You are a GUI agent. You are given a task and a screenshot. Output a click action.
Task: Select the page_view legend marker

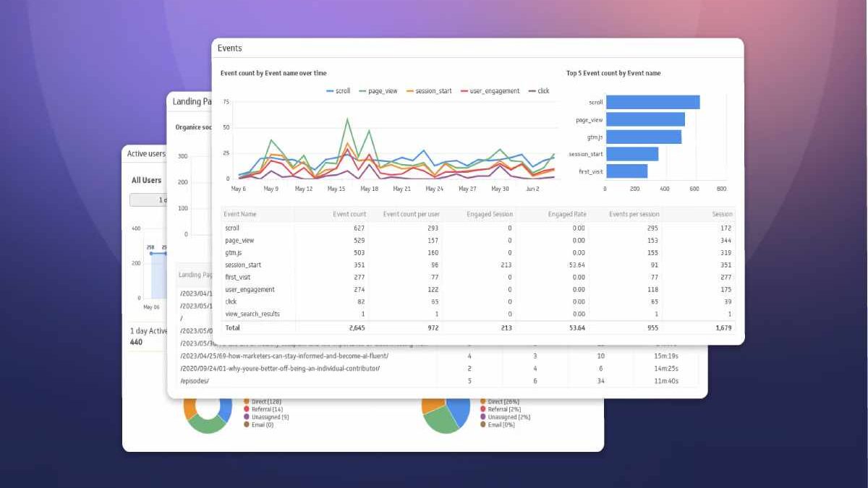pyautogui.click(x=362, y=90)
